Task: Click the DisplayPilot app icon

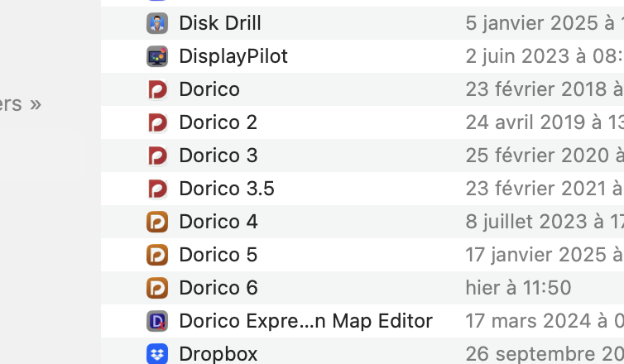Action: point(157,56)
